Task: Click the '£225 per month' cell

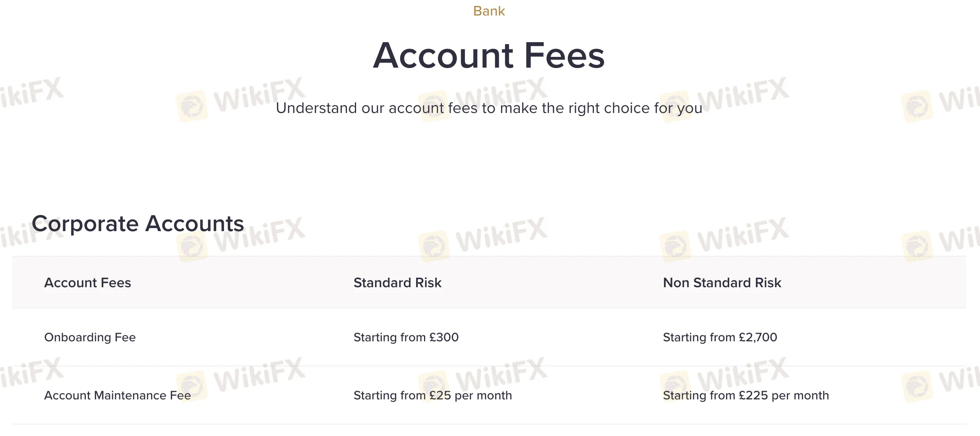Action: (746, 395)
